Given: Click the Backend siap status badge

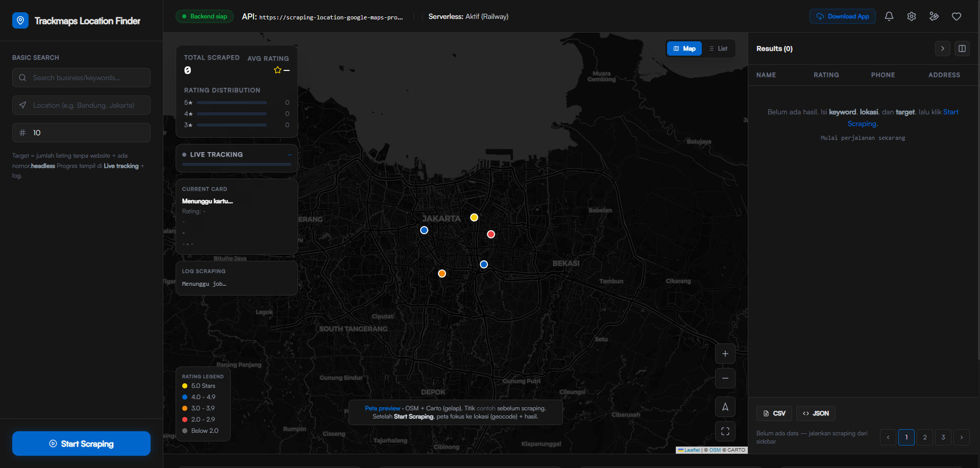Looking at the screenshot, I should [205, 16].
